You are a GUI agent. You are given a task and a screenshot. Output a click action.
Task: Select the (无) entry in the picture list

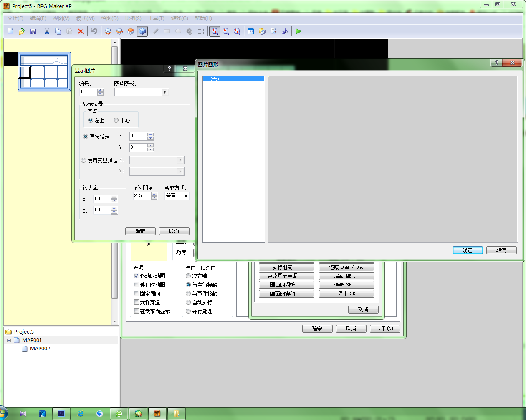tap(234, 79)
